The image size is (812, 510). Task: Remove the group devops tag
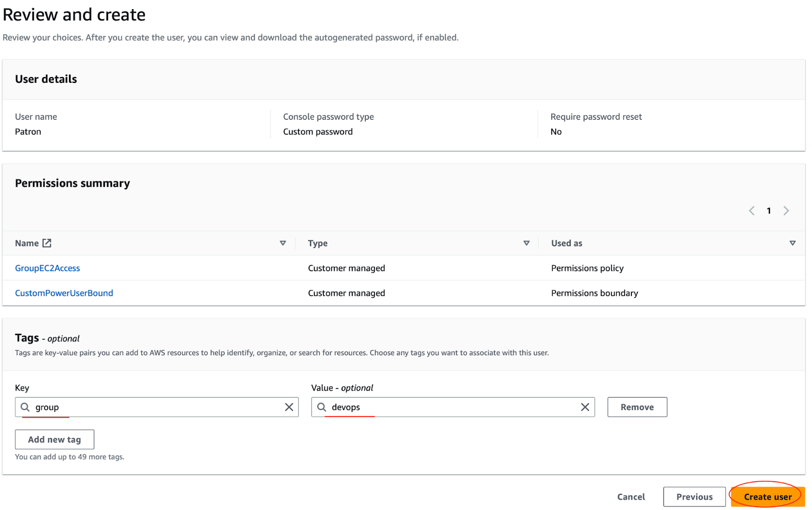point(637,407)
